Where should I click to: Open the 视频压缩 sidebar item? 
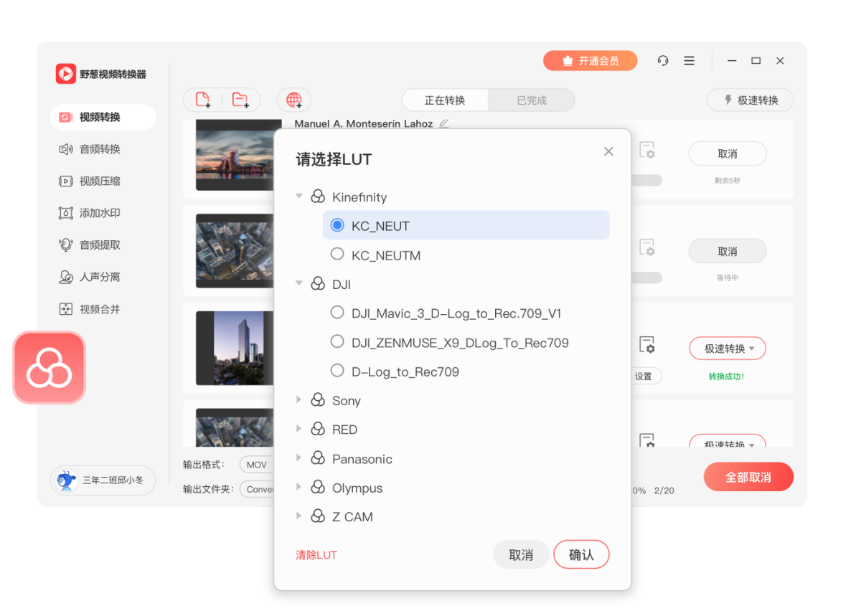coord(100,181)
